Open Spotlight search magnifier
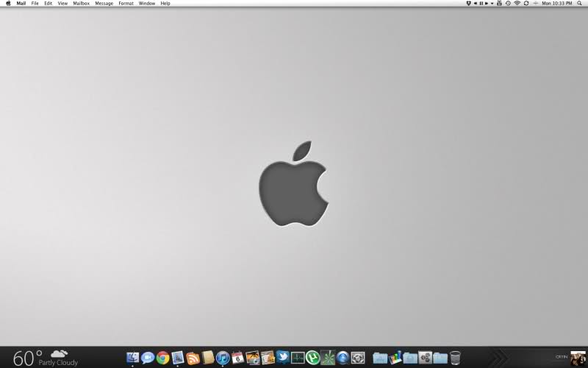588x368 pixels. 579,3
